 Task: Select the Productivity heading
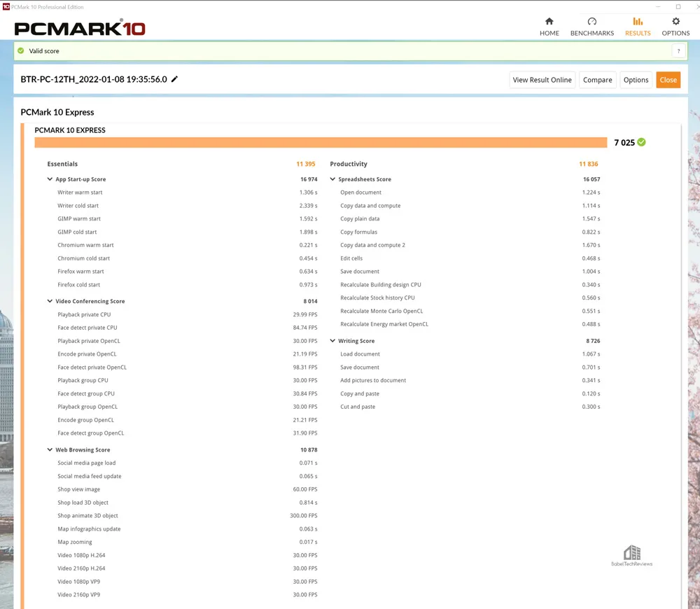point(348,164)
